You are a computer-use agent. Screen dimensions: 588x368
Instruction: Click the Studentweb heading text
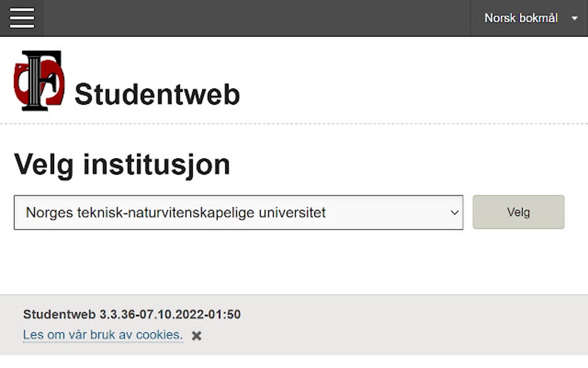pos(158,95)
